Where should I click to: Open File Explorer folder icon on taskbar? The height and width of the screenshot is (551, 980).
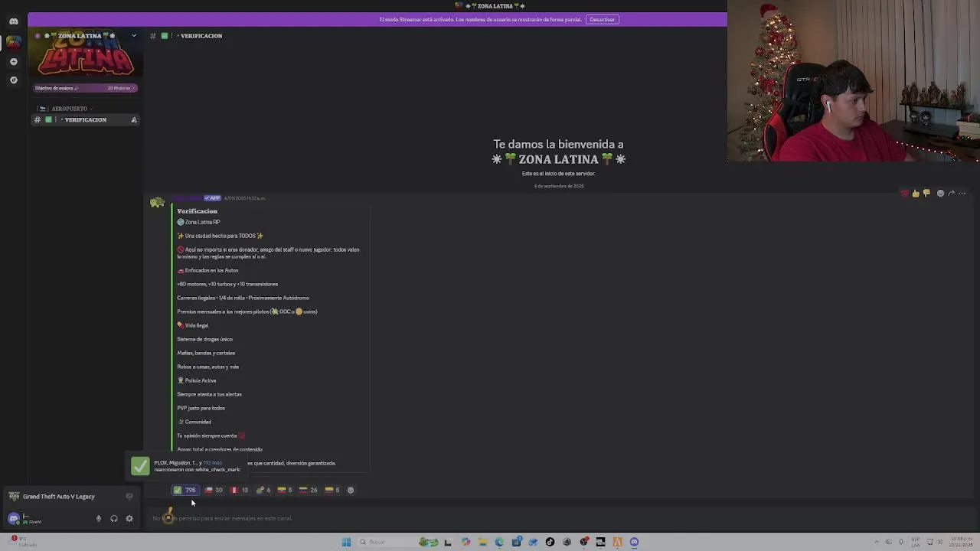pyautogui.click(x=482, y=542)
